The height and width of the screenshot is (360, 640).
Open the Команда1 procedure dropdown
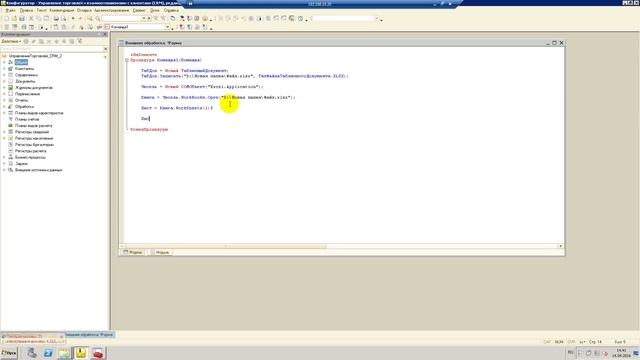coord(167,27)
